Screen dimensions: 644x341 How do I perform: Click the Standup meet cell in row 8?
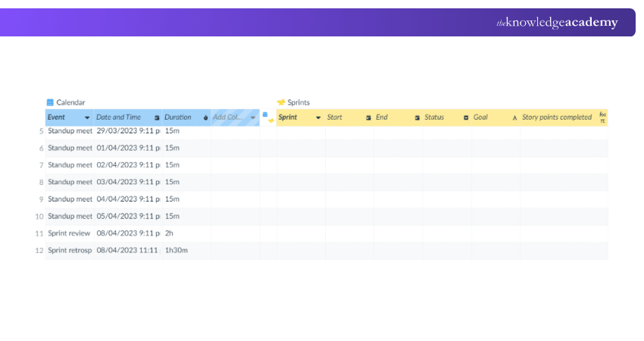70,182
